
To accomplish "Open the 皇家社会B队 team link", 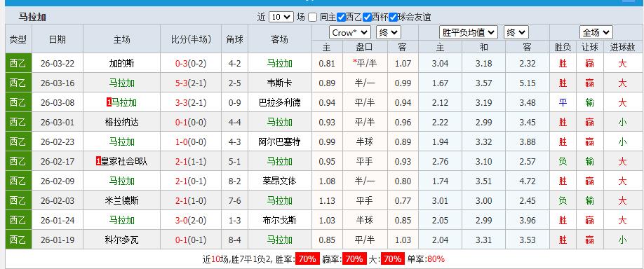I will (124, 162).
